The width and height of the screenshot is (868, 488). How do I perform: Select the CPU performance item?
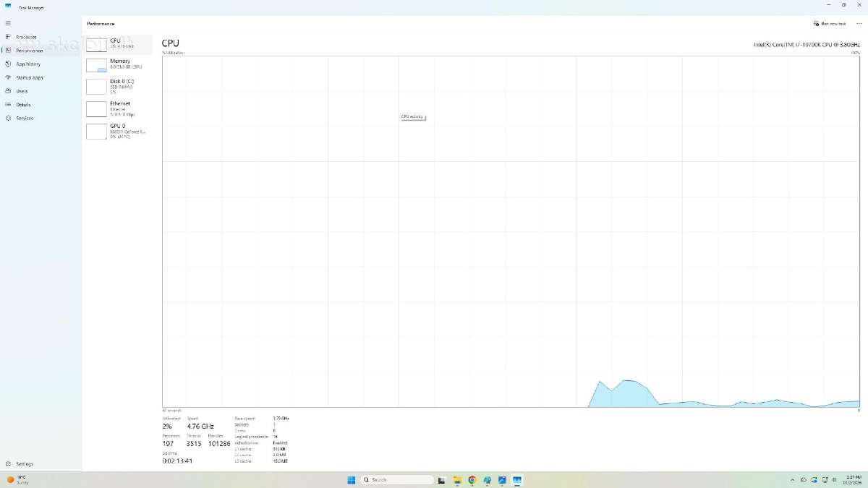(119, 44)
